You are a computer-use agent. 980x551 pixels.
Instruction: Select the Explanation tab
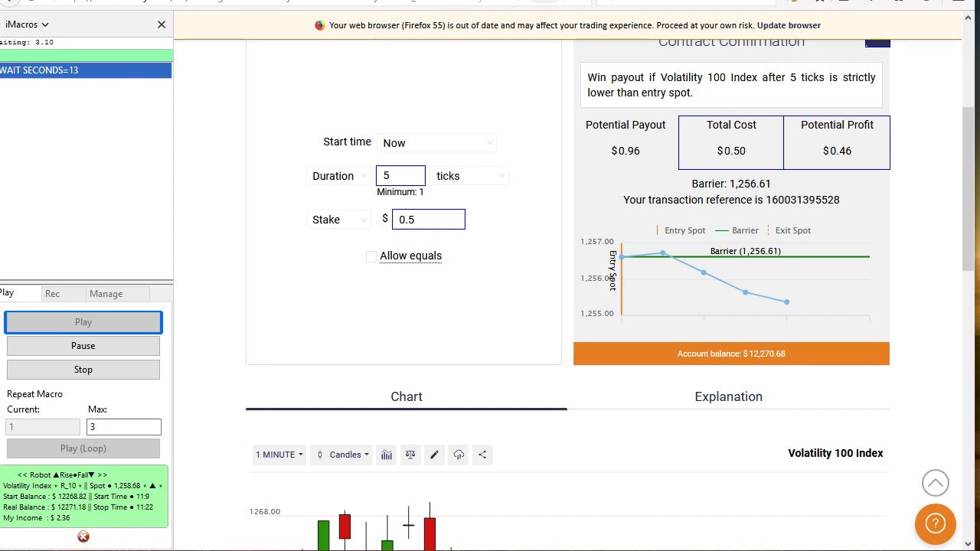pyautogui.click(x=728, y=396)
